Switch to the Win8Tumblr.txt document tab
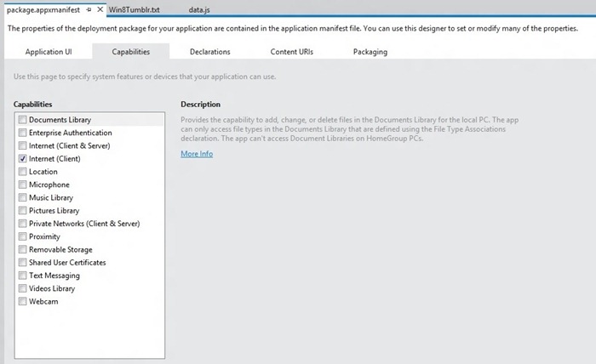The width and height of the screenshot is (596, 364). point(135,10)
